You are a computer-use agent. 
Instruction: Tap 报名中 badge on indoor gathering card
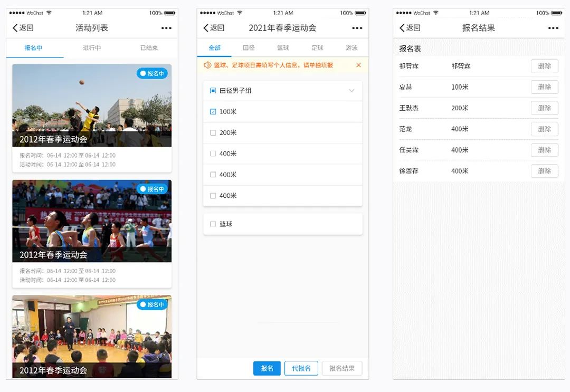153,304
